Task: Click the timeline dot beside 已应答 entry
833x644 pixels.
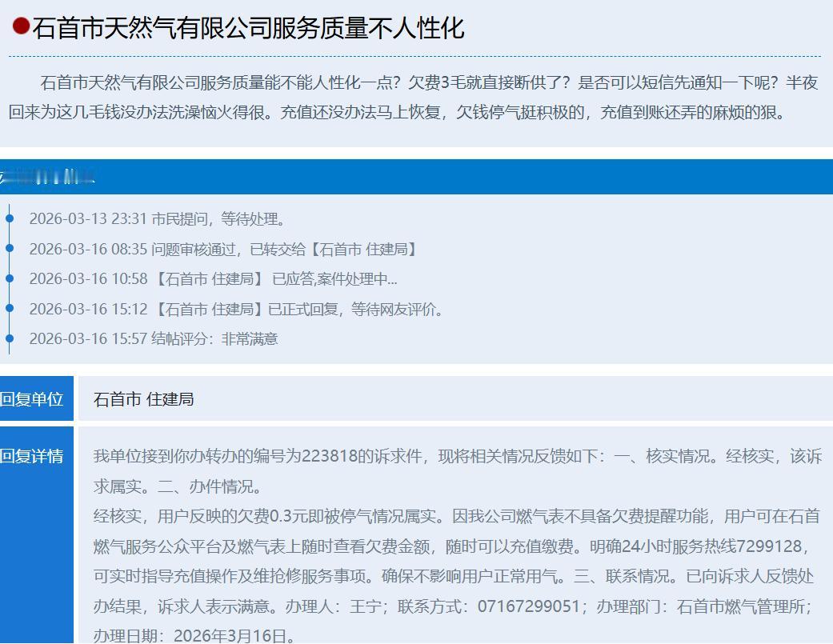Action: pos(10,278)
